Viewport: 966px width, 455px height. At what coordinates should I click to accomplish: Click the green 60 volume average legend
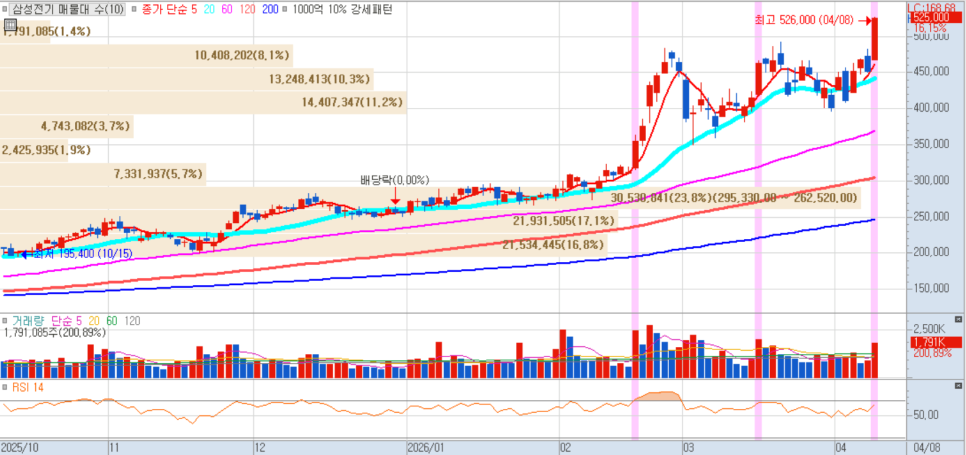pos(112,321)
